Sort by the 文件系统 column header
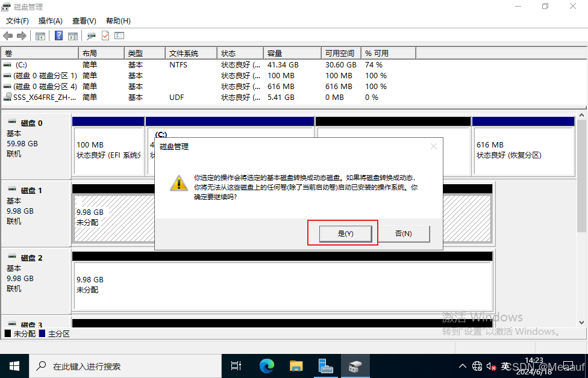 pyautogui.click(x=191, y=54)
